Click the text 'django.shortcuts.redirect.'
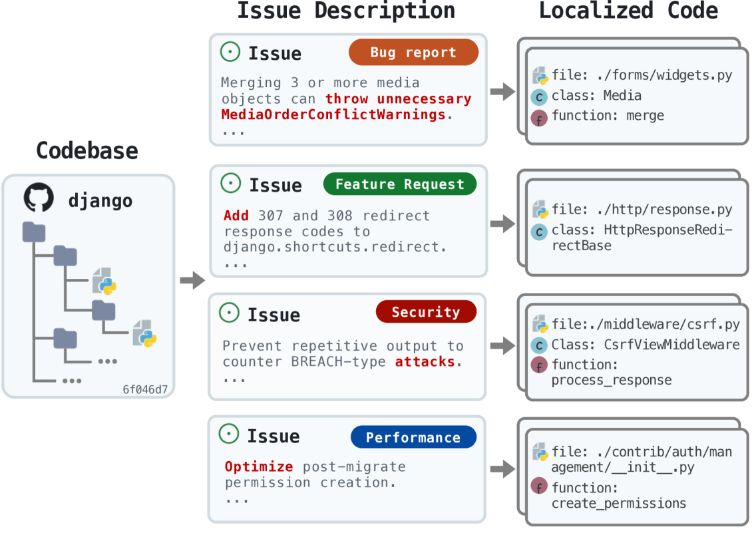 (x=335, y=248)
